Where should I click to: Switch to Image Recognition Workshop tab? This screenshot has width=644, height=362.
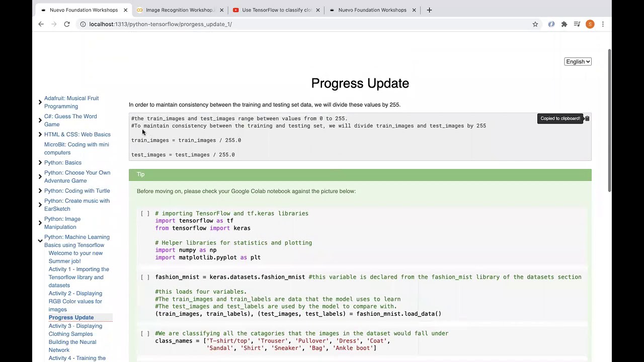(179, 10)
